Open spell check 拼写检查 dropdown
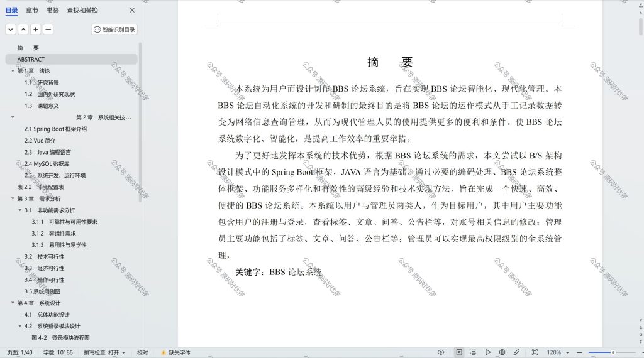The height and width of the screenshot is (358, 644). coord(104,352)
